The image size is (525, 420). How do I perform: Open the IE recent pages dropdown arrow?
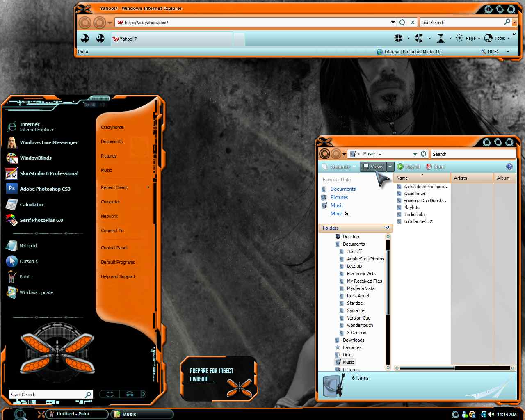110,23
